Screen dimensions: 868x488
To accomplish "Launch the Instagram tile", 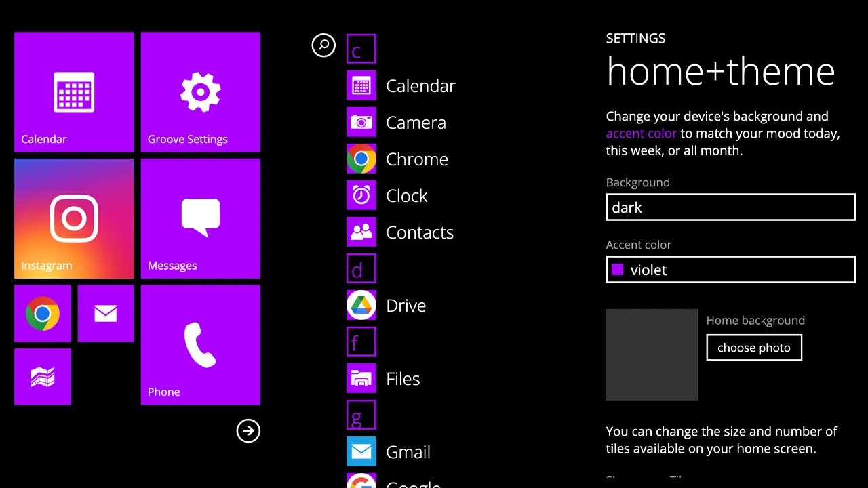I will (x=74, y=218).
